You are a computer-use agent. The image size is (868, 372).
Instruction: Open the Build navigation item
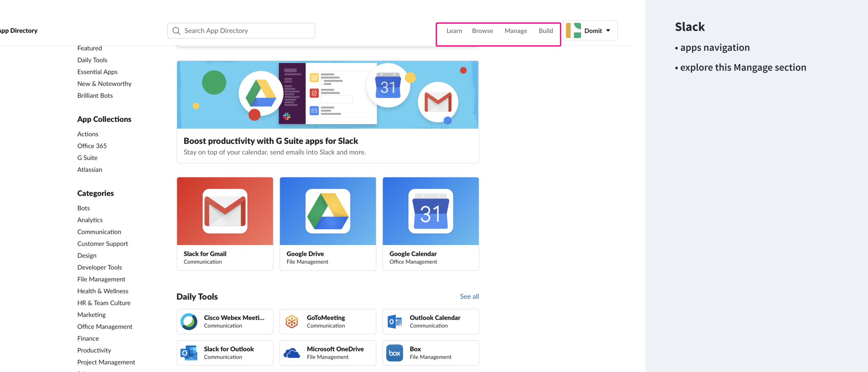(546, 31)
